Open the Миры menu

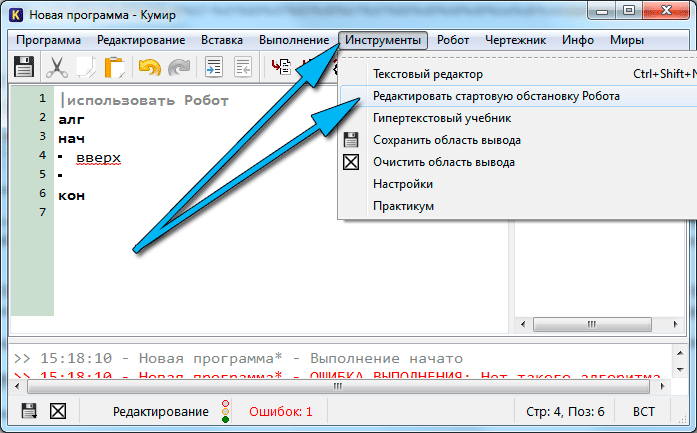pyautogui.click(x=627, y=40)
